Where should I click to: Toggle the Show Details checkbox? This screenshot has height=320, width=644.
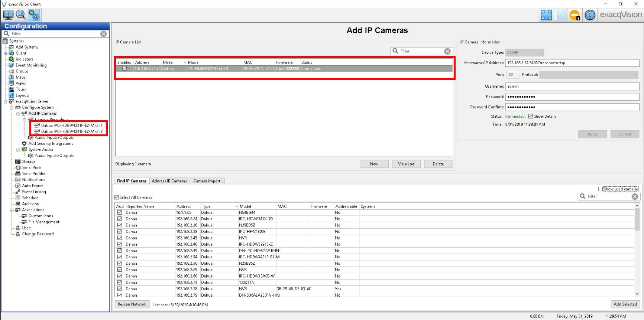click(x=531, y=116)
